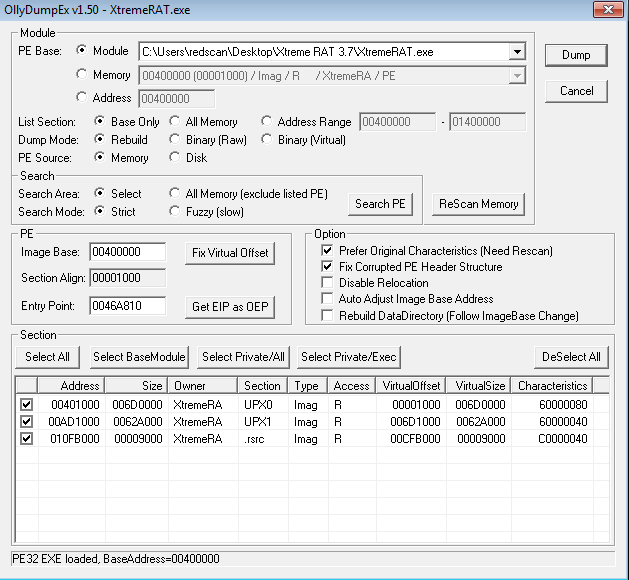Viewport: 629px width, 580px height.
Task: Enable Rebuild DataDirectory option
Action: [x=327, y=316]
